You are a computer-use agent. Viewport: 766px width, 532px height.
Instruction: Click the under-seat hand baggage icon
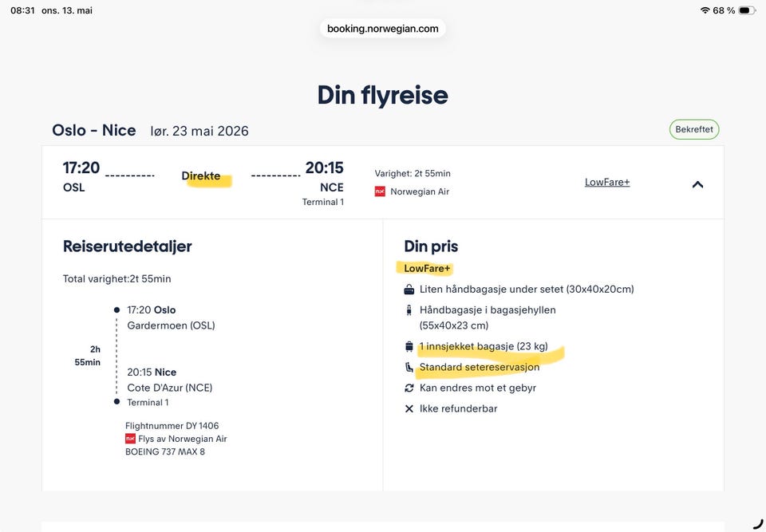coord(409,290)
